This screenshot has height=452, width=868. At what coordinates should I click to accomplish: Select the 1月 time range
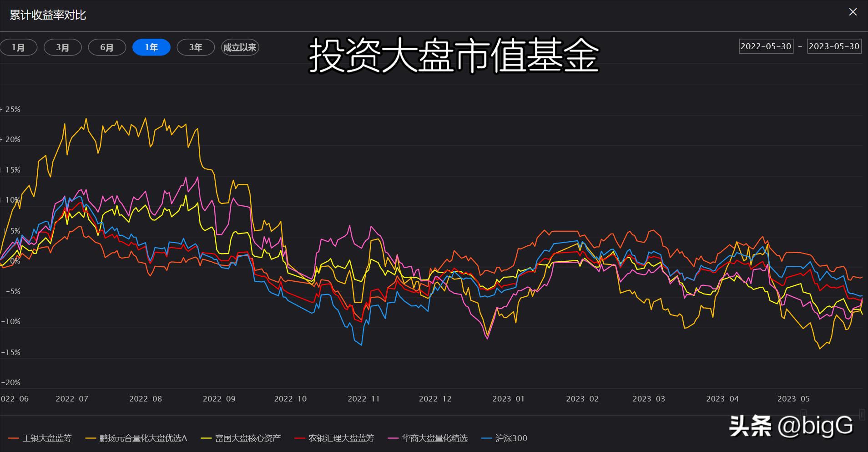coord(19,47)
